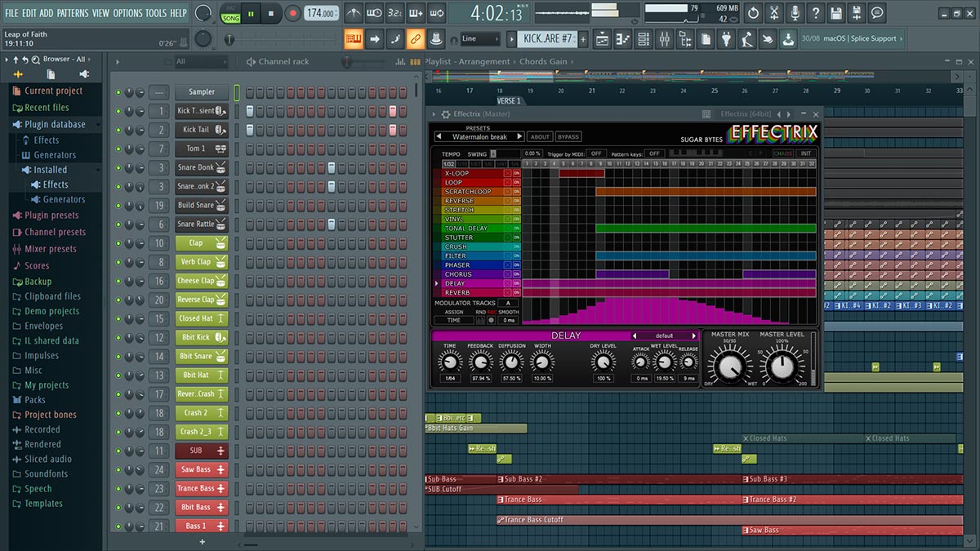The image size is (980, 551).
Task: Click the 174.000 tempo field
Action: pyautogui.click(x=323, y=13)
